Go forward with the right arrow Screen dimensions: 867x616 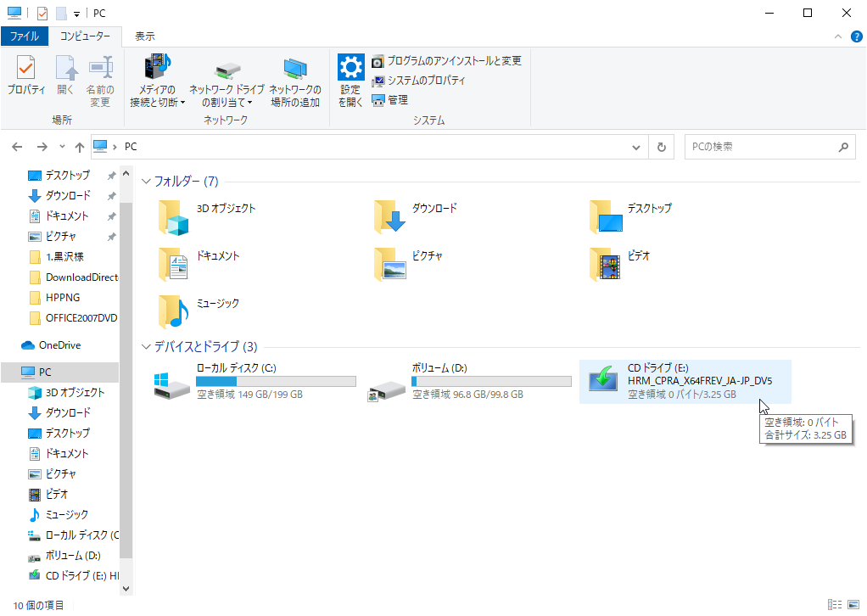[x=42, y=147]
